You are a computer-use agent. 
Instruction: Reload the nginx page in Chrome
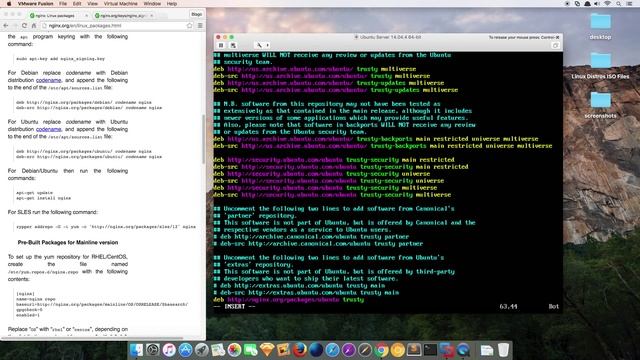click(24, 25)
